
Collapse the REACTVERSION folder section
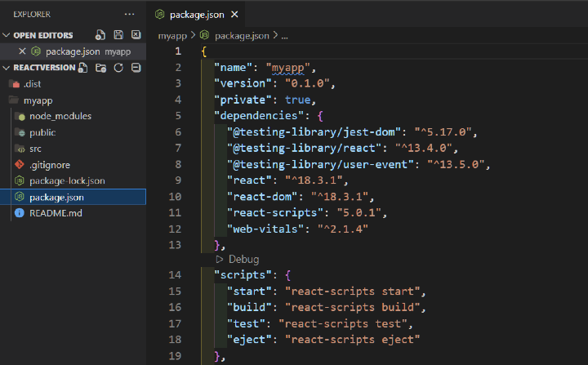[7, 68]
